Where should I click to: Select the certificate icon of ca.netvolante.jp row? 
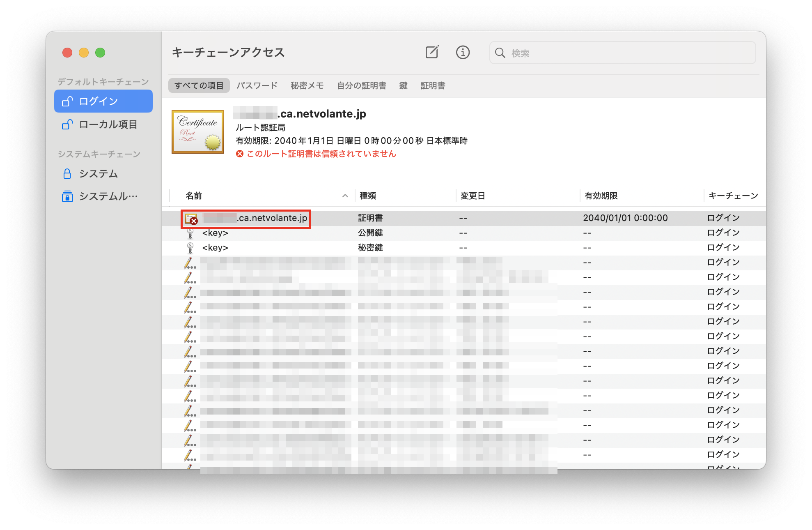click(x=191, y=218)
